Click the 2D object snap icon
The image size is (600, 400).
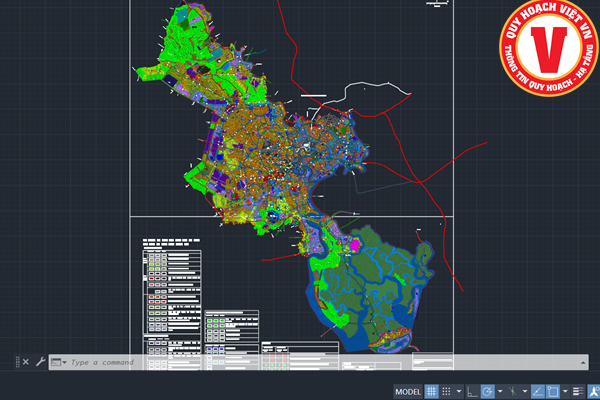click(x=552, y=391)
